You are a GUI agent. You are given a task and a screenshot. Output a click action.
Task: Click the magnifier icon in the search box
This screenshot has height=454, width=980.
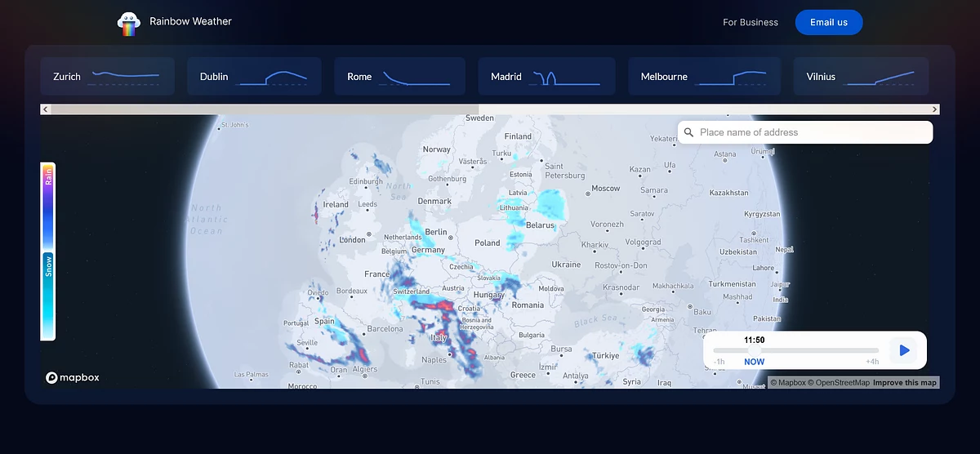pyautogui.click(x=689, y=132)
